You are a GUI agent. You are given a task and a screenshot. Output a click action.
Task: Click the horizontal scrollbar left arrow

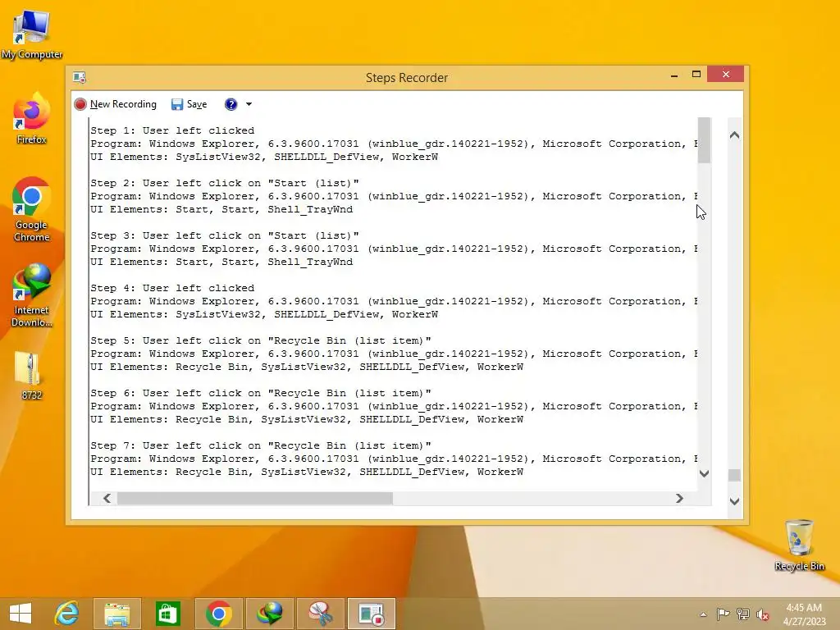coord(107,498)
